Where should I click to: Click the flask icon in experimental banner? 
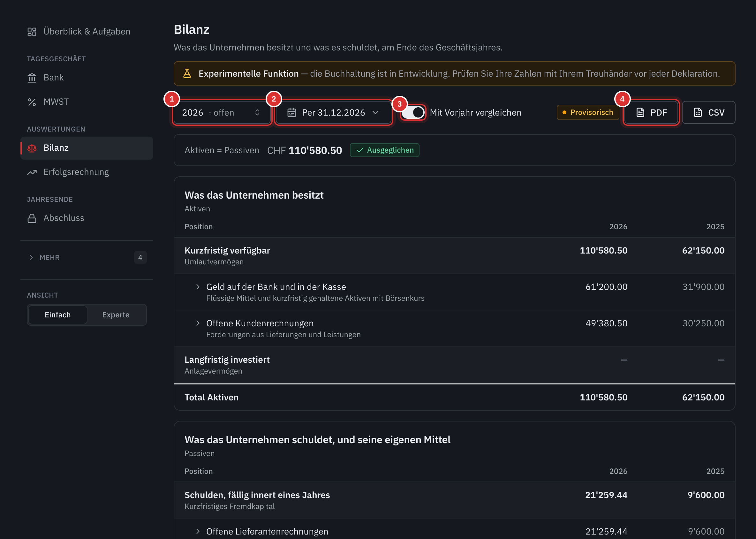(187, 73)
